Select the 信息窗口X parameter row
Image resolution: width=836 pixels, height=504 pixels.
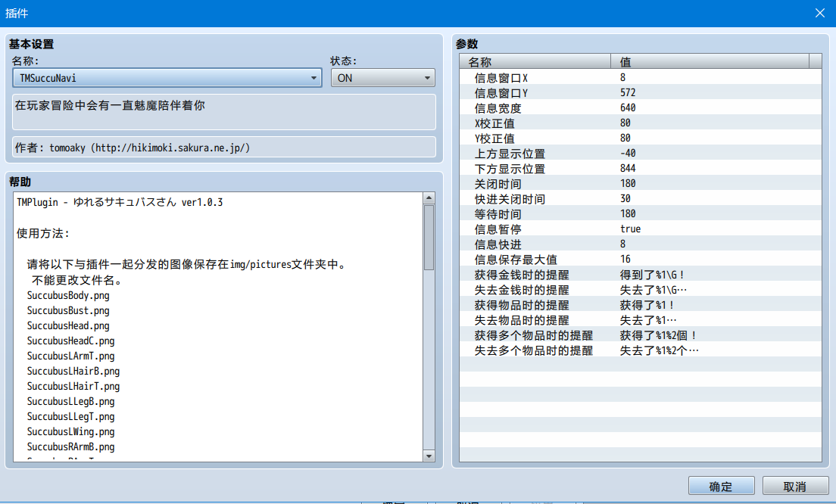pos(641,78)
